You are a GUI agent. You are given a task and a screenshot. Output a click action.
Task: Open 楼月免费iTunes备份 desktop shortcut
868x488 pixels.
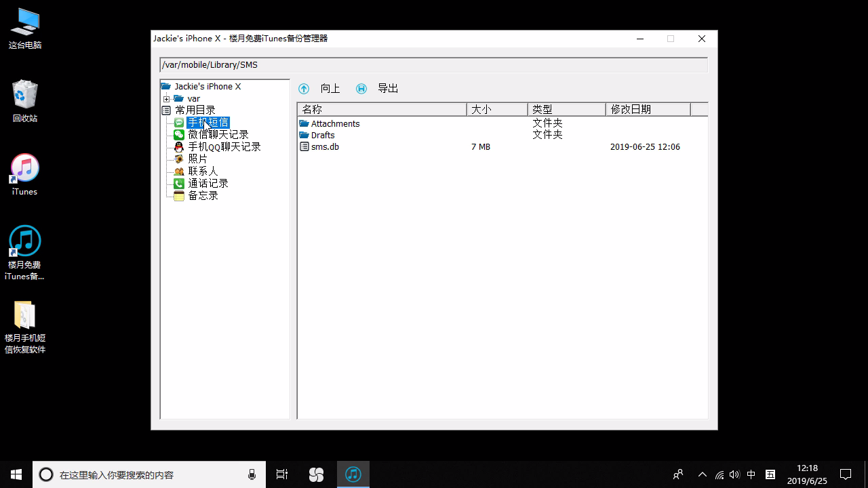coord(24,253)
